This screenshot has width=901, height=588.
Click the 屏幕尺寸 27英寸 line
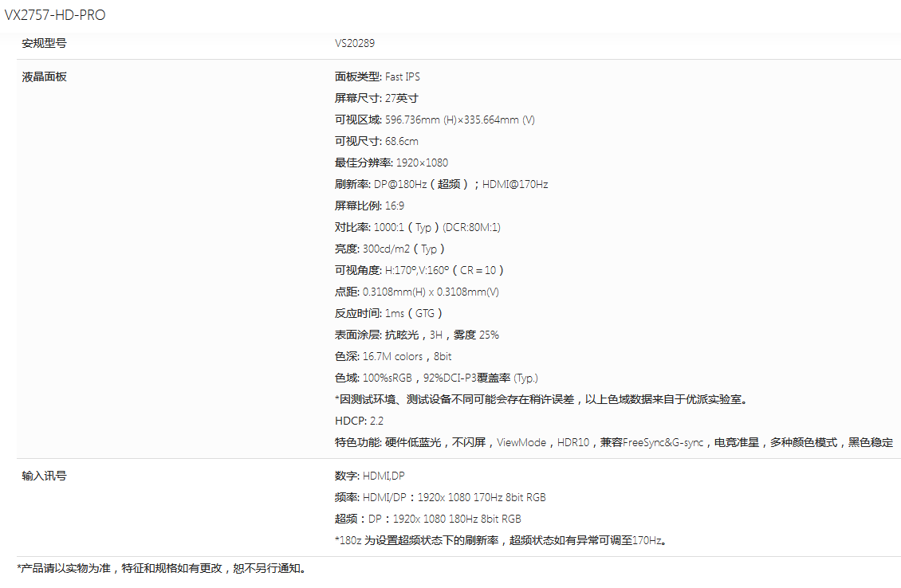[376, 98]
